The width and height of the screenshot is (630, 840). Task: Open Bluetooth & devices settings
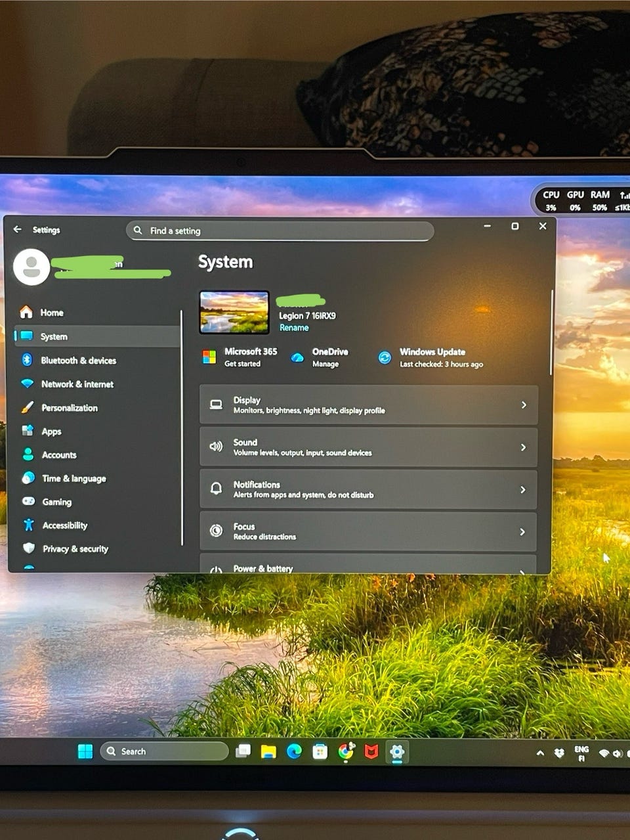(x=96, y=361)
